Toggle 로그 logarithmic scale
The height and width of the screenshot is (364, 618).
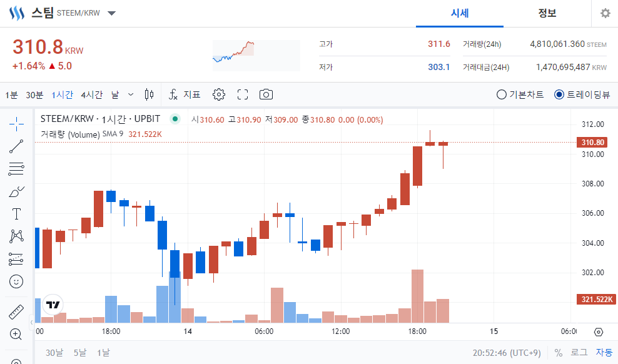[579, 352]
